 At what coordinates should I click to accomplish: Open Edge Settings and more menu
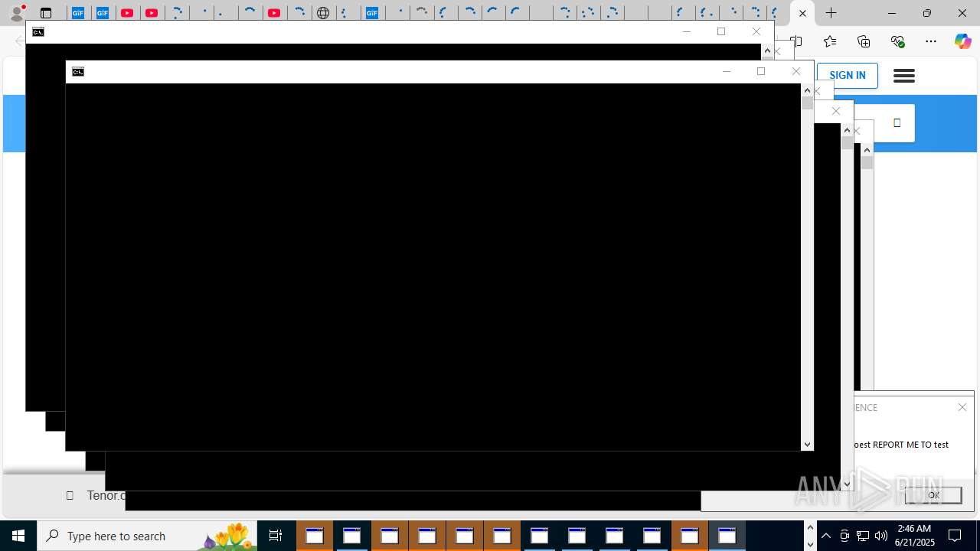931,41
